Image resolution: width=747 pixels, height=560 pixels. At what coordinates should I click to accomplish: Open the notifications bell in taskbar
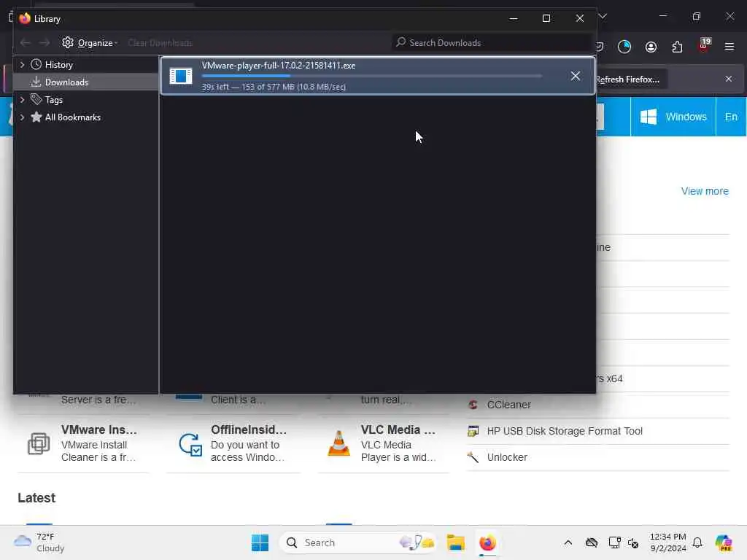[x=697, y=542]
